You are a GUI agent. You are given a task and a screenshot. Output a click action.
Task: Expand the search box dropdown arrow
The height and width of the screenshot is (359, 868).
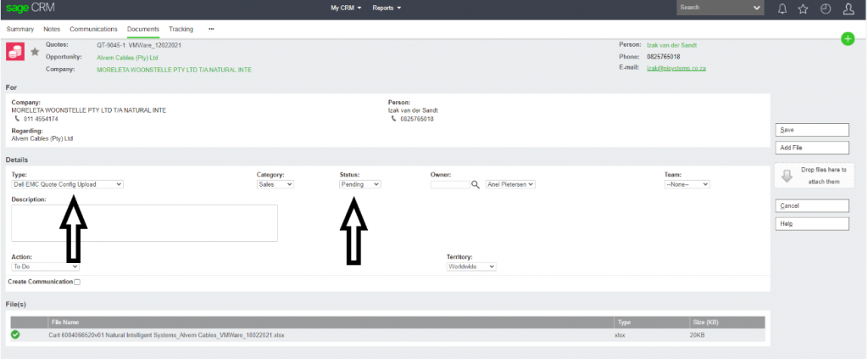click(757, 8)
